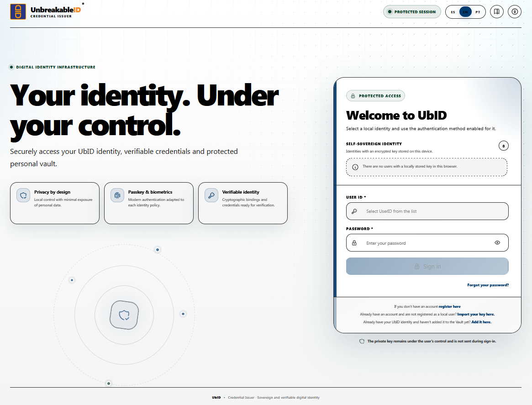Click the Passkey & biometrics fingerprint icon

(x=117, y=195)
